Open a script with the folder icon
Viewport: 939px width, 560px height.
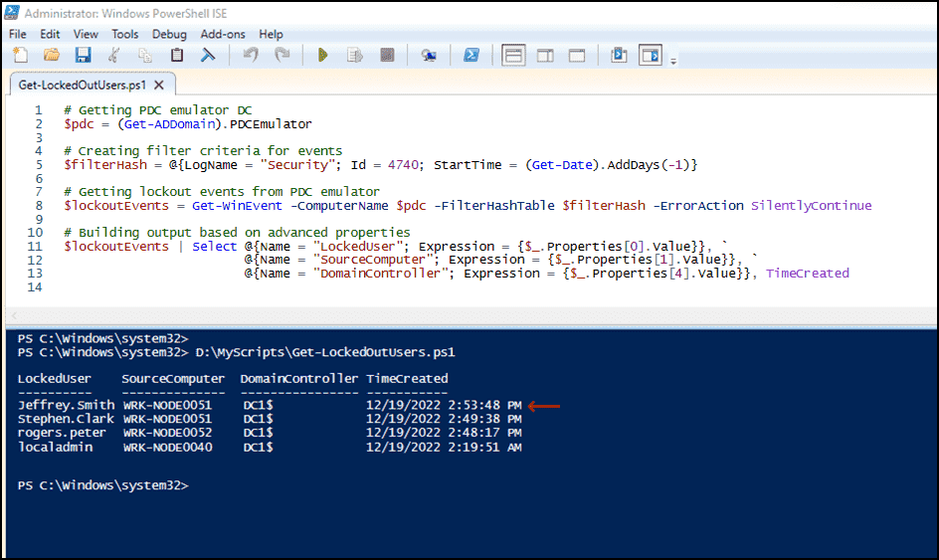[x=52, y=56]
